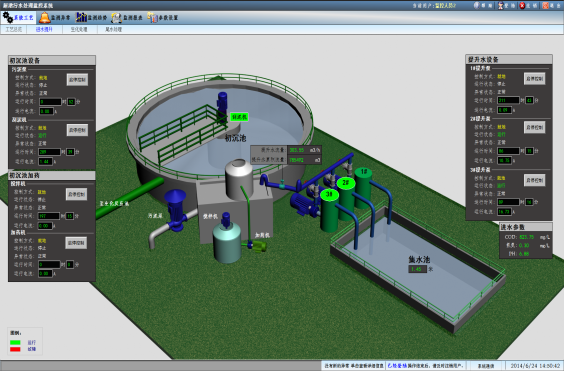Switch to the 生化处理 tab
Image resolution: width=564 pixels, height=371 pixels.
[79, 30]
